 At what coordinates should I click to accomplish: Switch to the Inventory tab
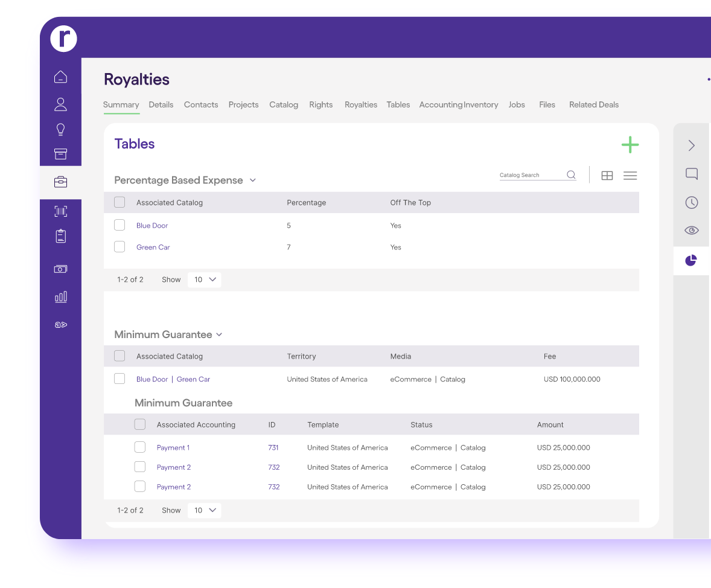click(x=481, y=105)
